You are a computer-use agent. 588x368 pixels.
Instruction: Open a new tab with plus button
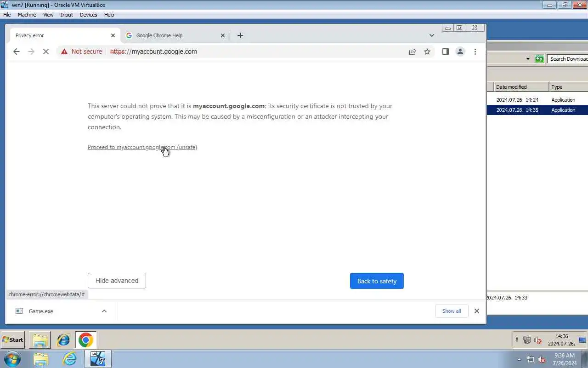(240, 35)
